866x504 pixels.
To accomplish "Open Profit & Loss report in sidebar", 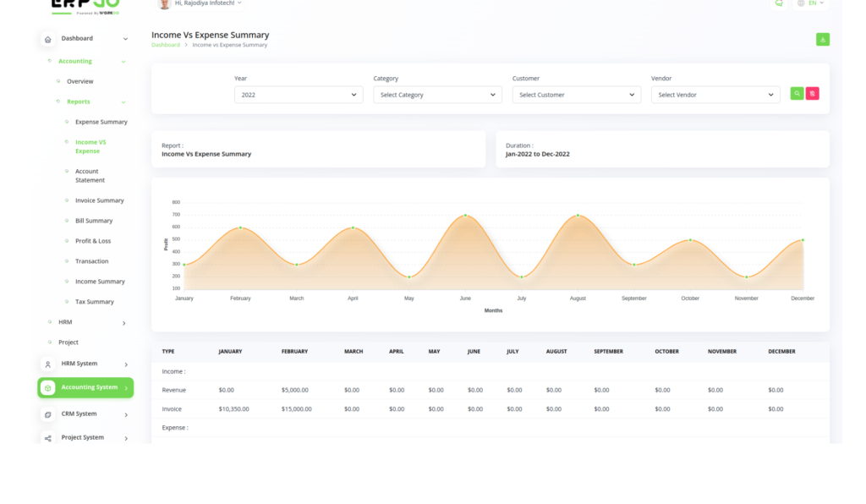I will coord(93,241).
